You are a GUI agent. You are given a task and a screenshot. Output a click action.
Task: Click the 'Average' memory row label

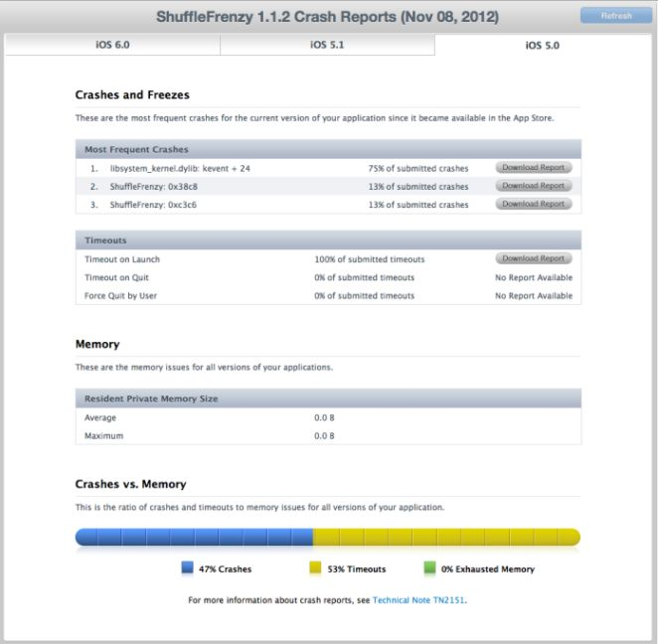(x=100, y=417)
